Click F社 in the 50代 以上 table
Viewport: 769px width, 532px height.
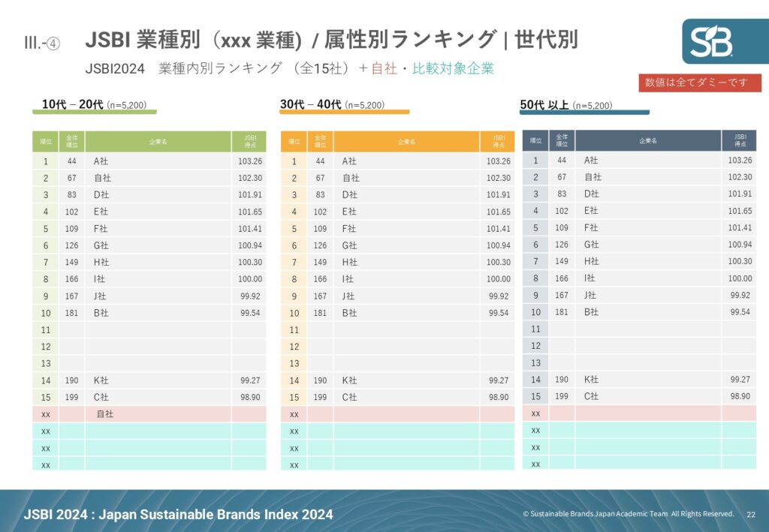591,227
